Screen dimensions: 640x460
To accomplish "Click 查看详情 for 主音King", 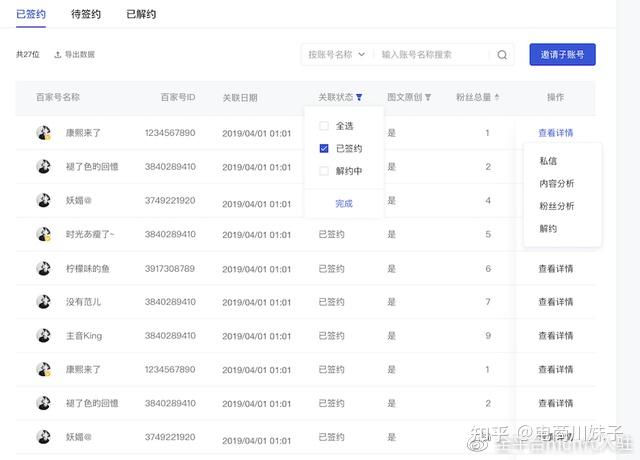I will (556, 336).
